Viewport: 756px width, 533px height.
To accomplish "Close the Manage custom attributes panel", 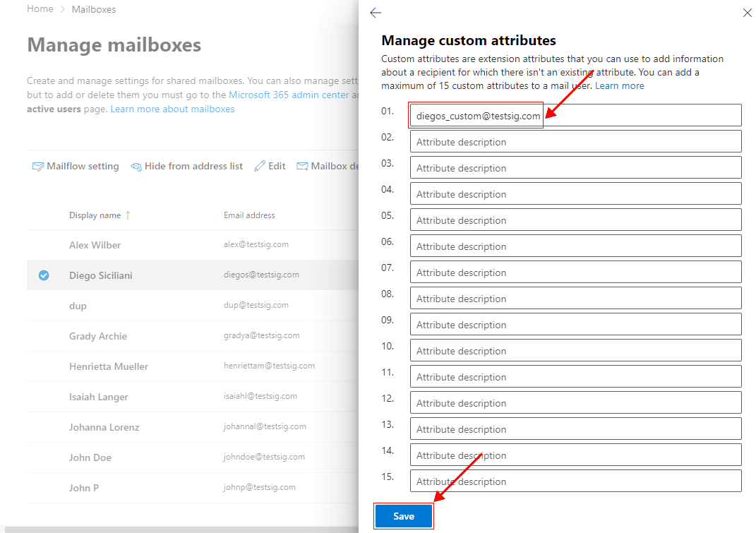I will [x=748, y=13].
